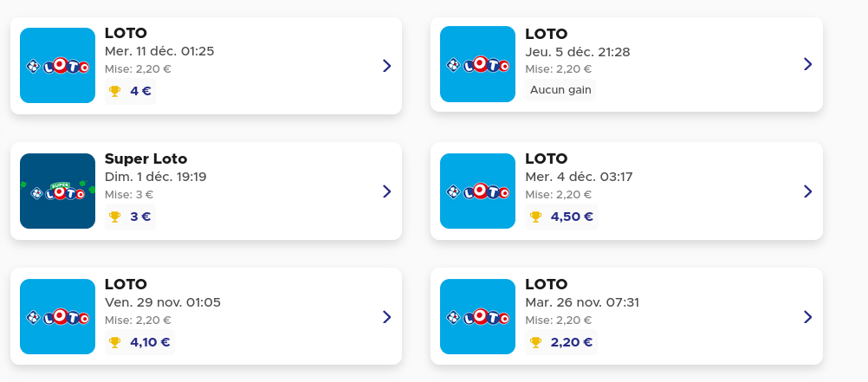
Task: Click the LOTO logo on the 26 nov. ticket
Action: tap(477, 316)
